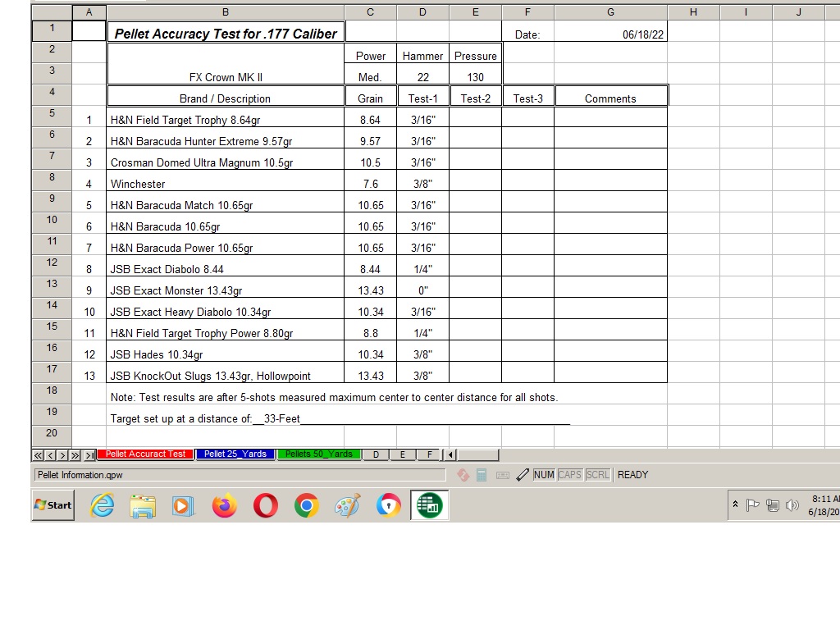
Task: Select the Brand / Description header cell
Action: (x=226, y=96)
